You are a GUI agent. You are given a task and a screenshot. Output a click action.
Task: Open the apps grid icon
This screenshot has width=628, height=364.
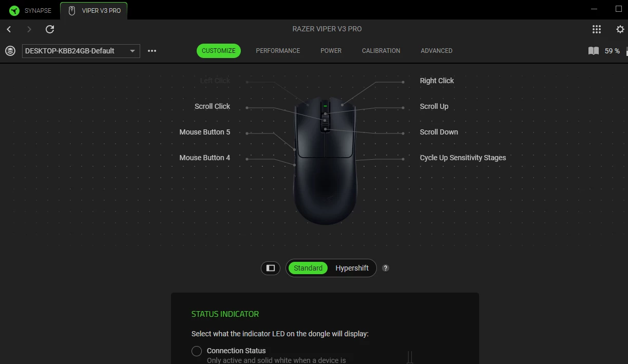pyautogui.click(x=596, y=29)
